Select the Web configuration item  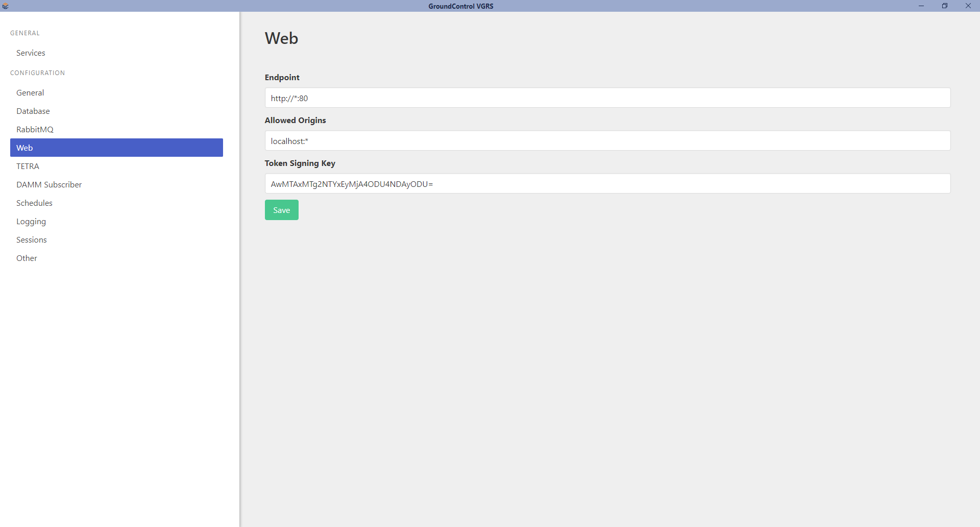116,148
